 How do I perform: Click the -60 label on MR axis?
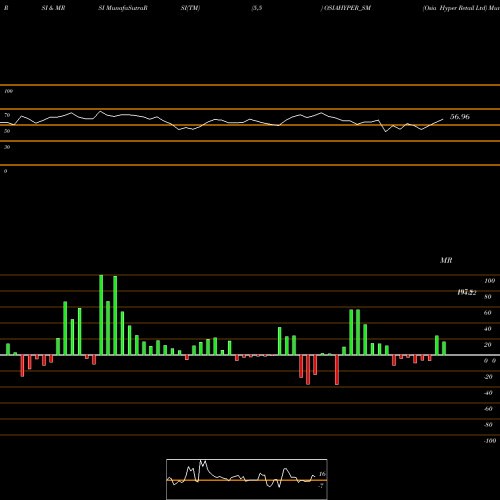pyautogui.click(x=488, y=409)
